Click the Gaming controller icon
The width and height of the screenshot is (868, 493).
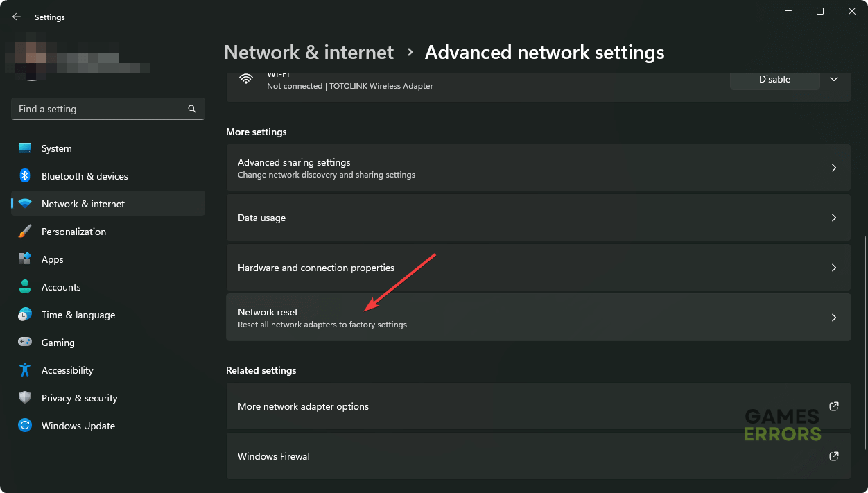click(x=25, y=343)
